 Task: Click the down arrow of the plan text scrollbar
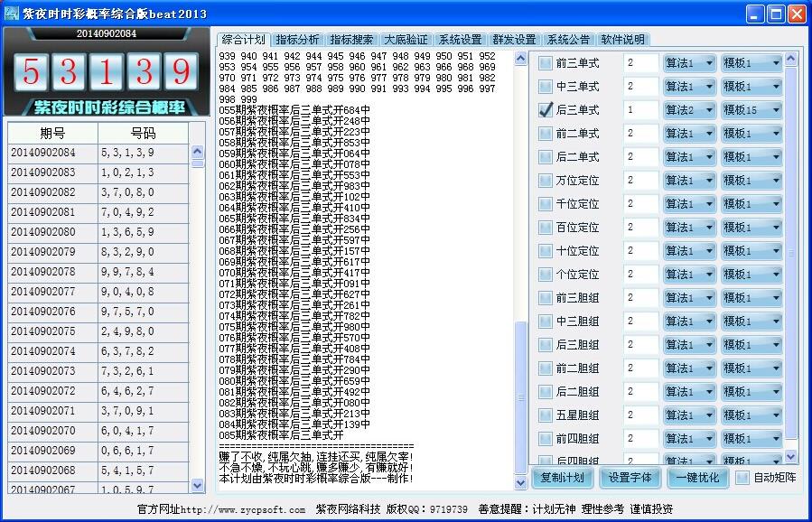tap(520, 483)
